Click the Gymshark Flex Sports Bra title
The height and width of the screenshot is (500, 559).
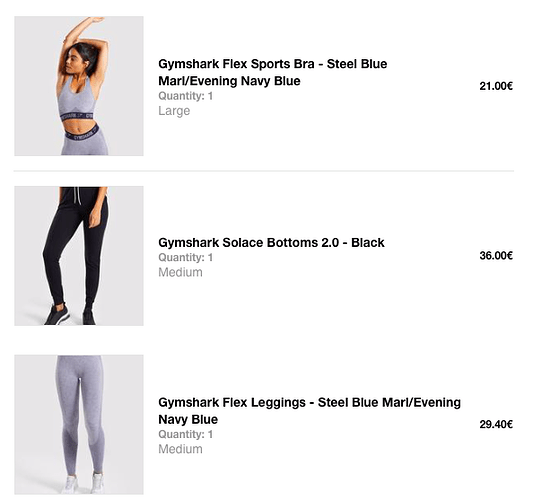(272, 72)
